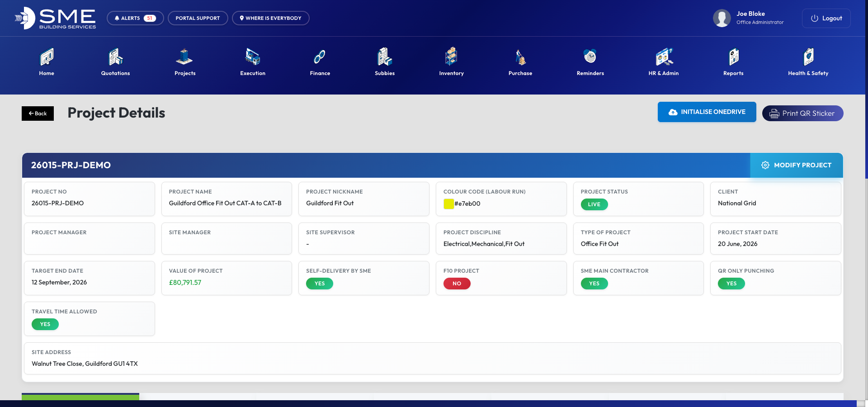The width and height of the screenshot is (868, 407).
Task: Open the Purchase module icon
Action: click(520, 58)
